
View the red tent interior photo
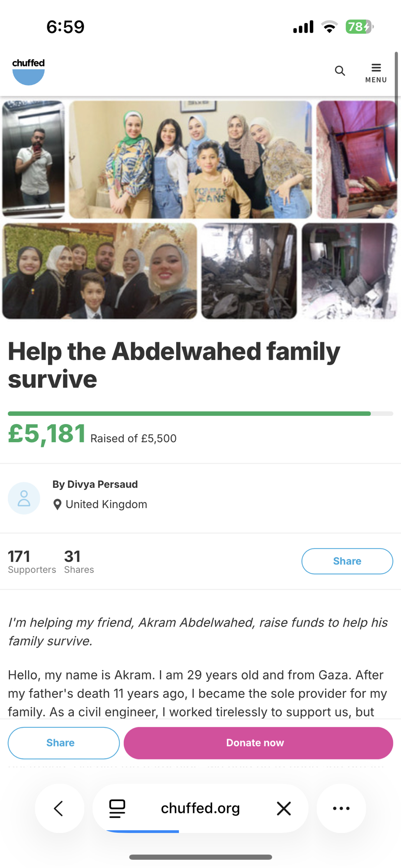[357, 159]
